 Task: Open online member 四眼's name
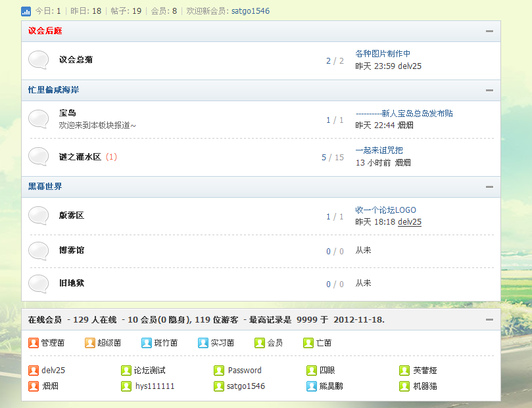[327, 371]
